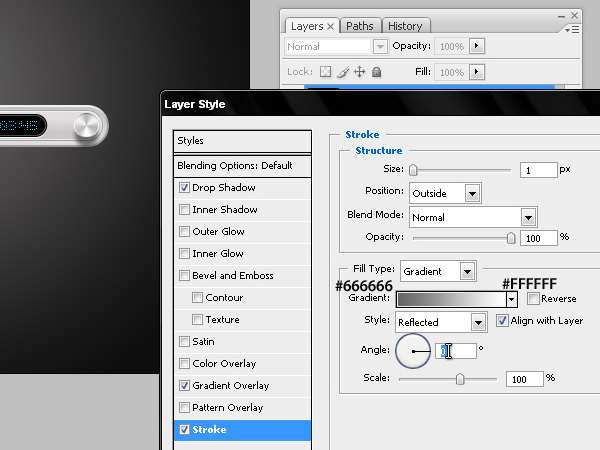Switch to the History tab
600x450 pixels.
[405, 26]
